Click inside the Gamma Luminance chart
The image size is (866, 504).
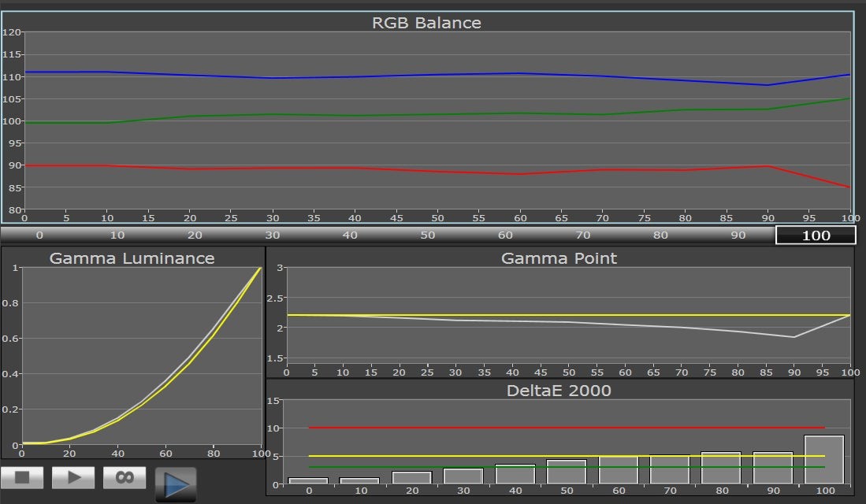coord(142,354)
